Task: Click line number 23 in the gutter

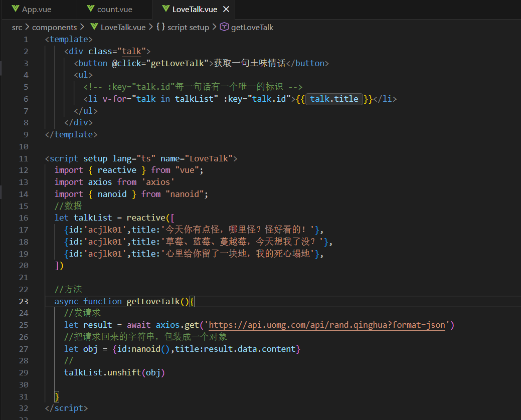Action: click(24, 302)
